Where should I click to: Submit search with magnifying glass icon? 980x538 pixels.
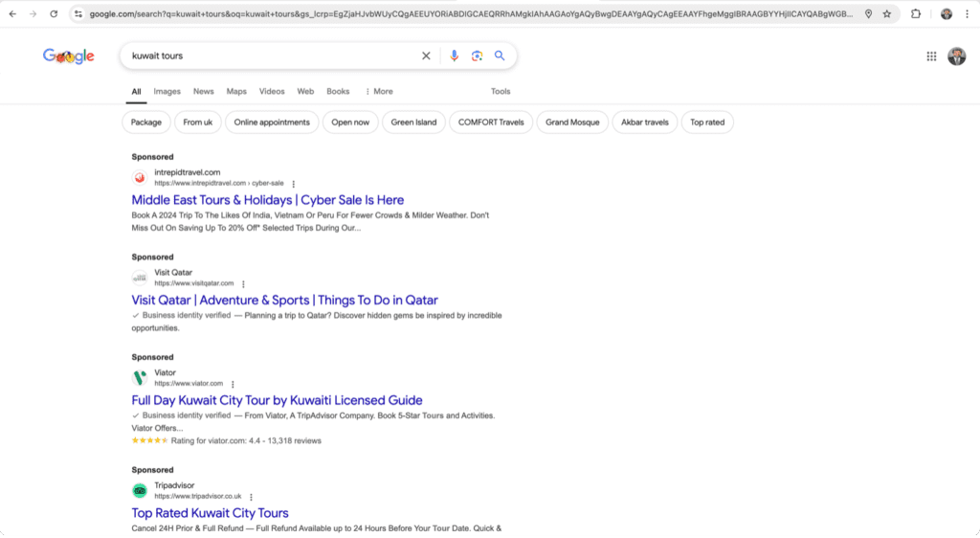tap(500, 56)
